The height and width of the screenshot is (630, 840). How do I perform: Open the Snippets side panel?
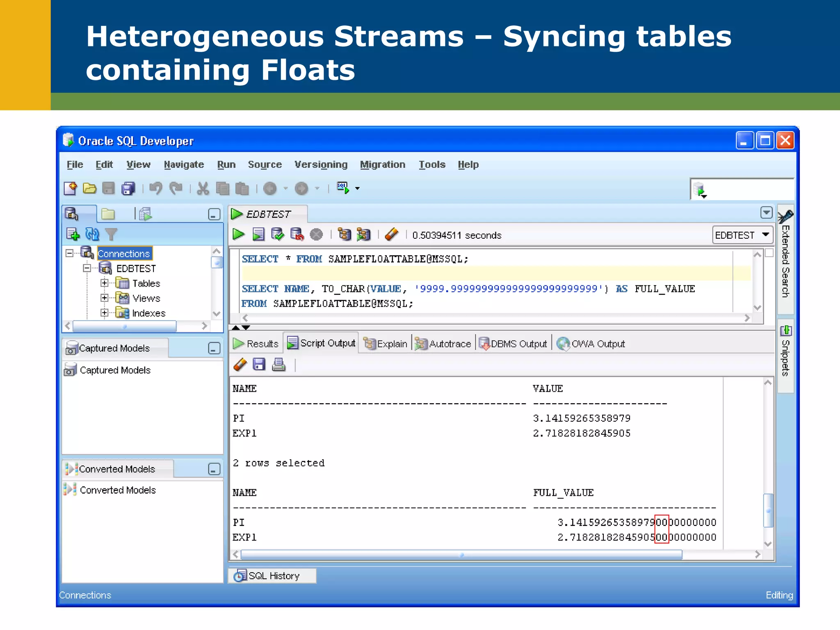click(785, 356)
